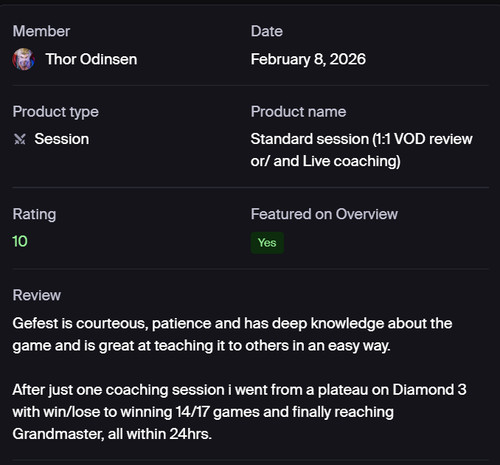Click Thor Odinsen's avatar image
This screenshot has height=465, width=500.
pos(23,59)
